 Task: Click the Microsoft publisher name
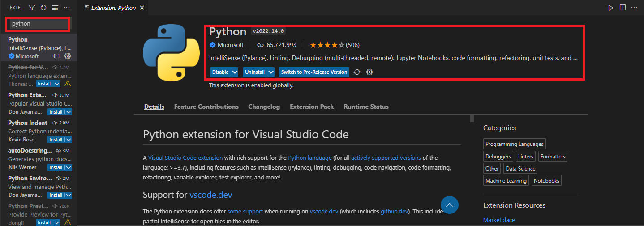(x=231, y=45)
